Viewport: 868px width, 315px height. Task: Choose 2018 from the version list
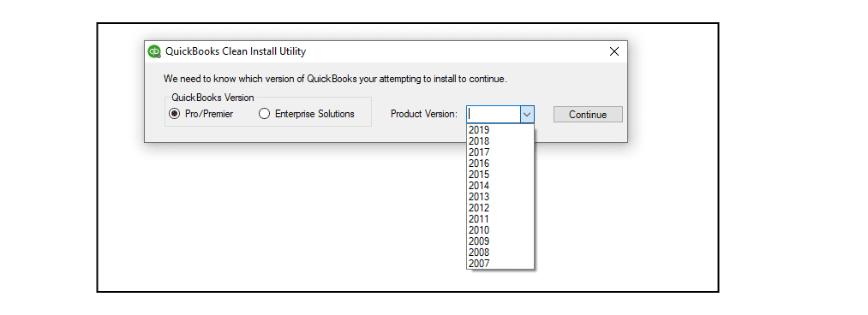(500, 141)
